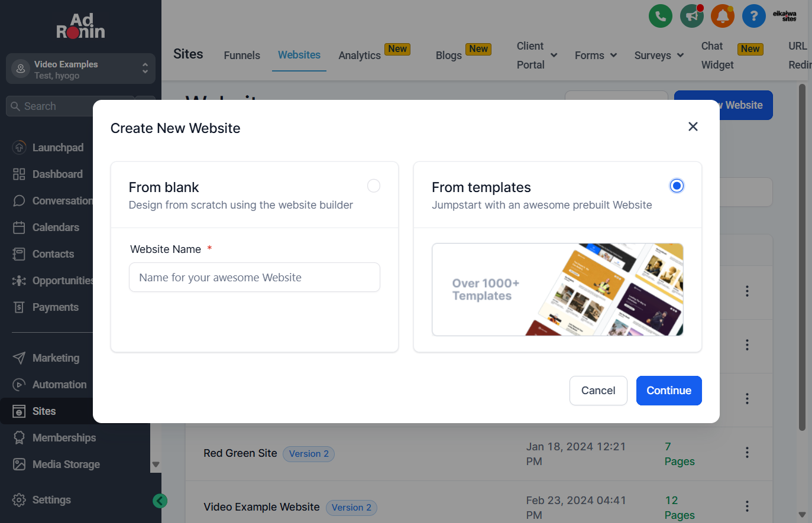
Task: Click the Memberships badge icon
Action: point(19,438)
